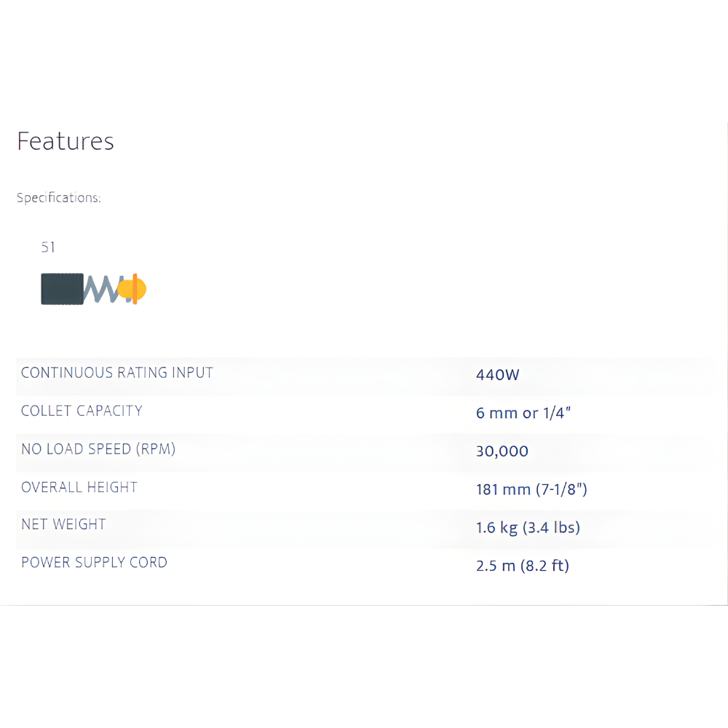Click the Features heading

(x=66, y=141)
